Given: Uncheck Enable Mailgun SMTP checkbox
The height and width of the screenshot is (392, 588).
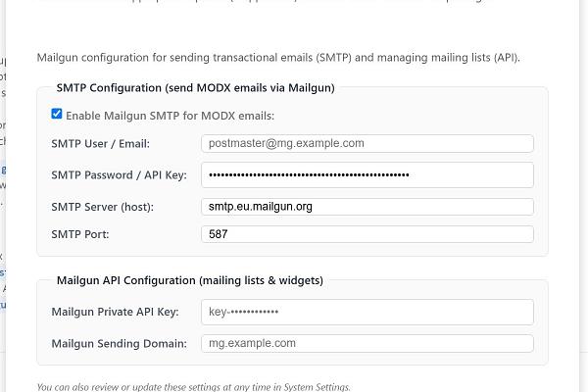Looking at the screenshot, I should [x=57, y=114].
